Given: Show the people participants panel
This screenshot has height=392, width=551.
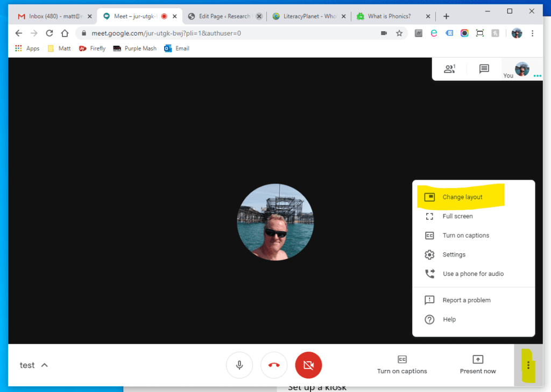Looking at the screenshot, I should [x=449, y=69].
